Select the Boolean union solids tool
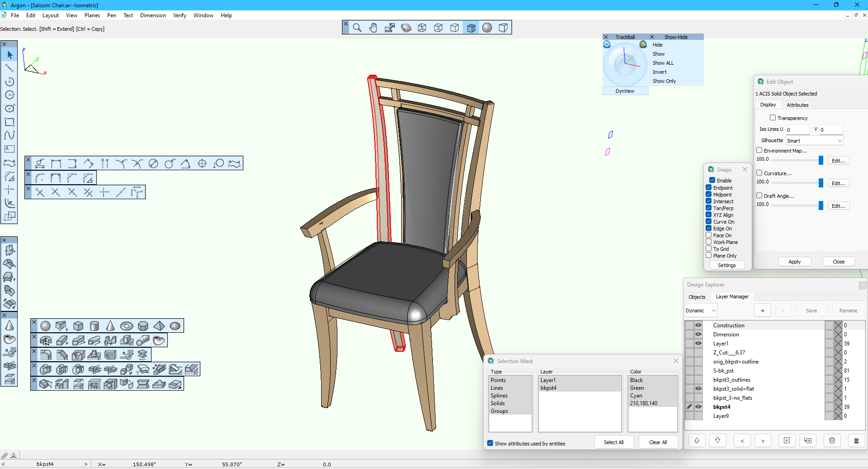Screen dimensions: 868x469 click(x=46, y=369)
